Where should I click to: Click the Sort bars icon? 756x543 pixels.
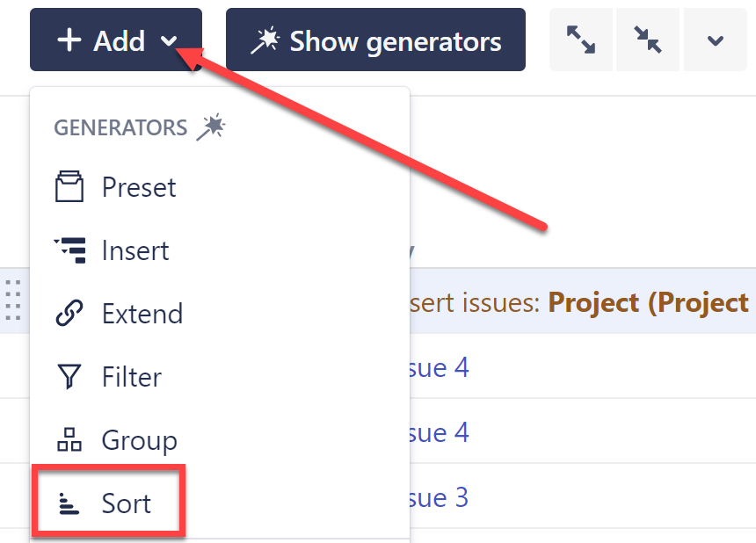[x=69, y=503]
